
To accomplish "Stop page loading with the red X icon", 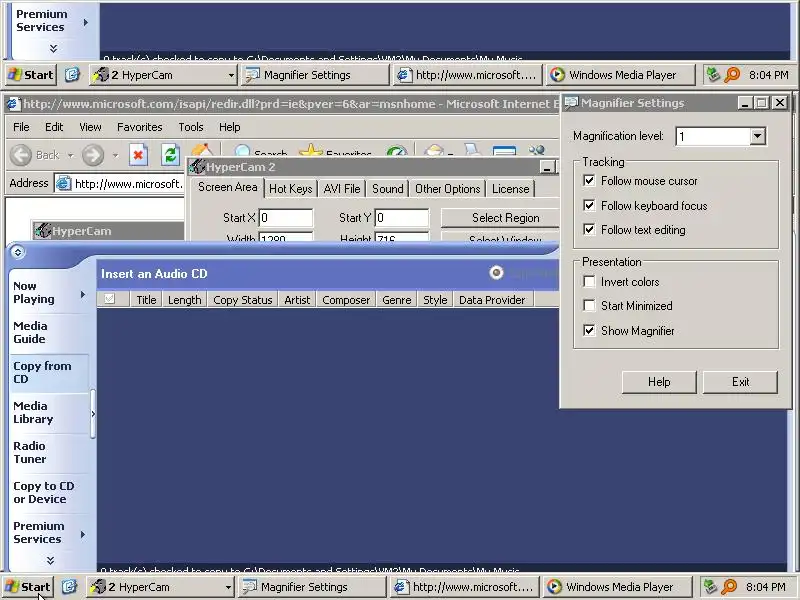I will point(138,155).
